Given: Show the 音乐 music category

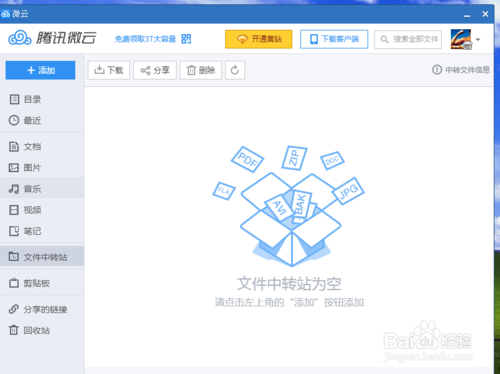Looking at the screenshot, I should (x=42, y=189).
